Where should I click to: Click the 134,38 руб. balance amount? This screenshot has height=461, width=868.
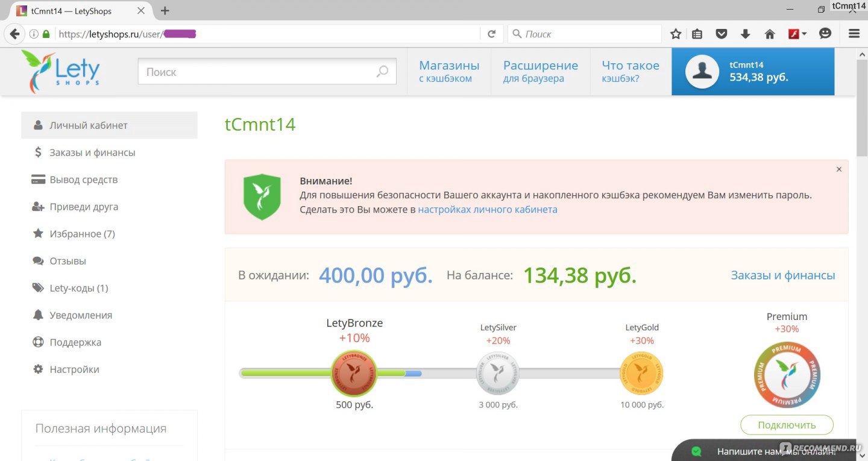580,275
